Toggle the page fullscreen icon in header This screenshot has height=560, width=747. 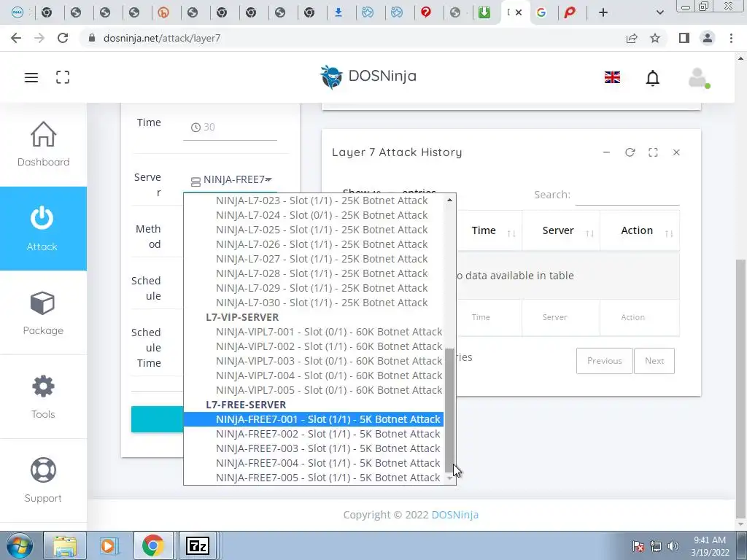click(x=63, y=77)
